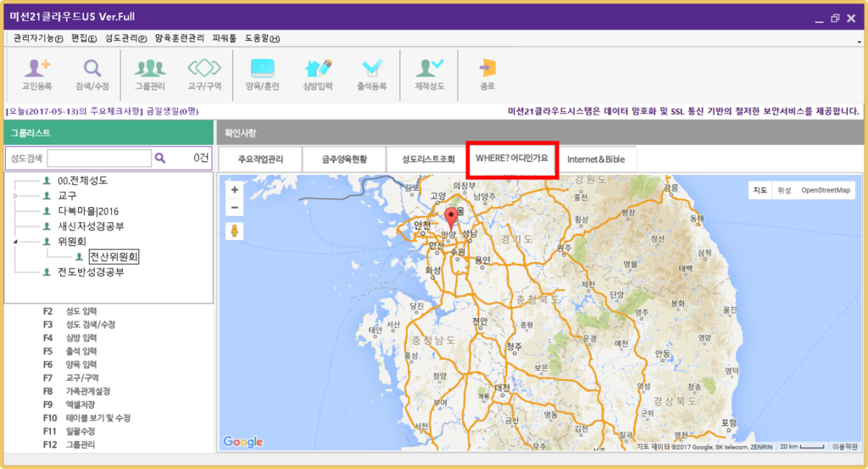
Task: Click the person icon beside 새신자성경공부
Action: [47, 226]
